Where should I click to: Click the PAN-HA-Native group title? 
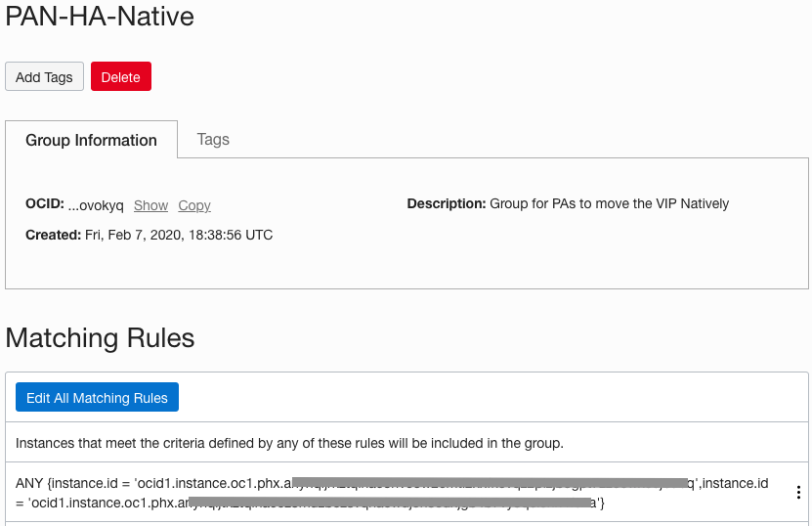point(100,17)
